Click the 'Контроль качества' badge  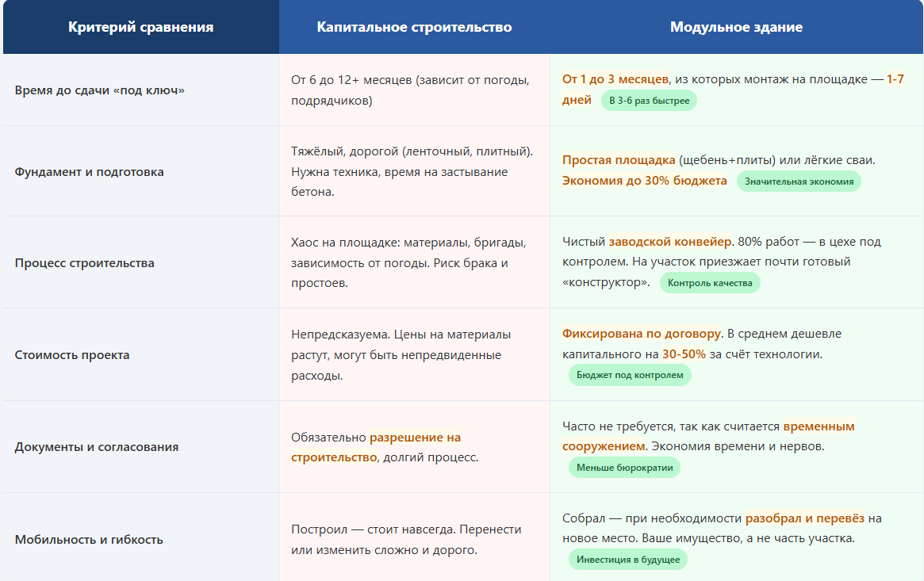point(710,283)
